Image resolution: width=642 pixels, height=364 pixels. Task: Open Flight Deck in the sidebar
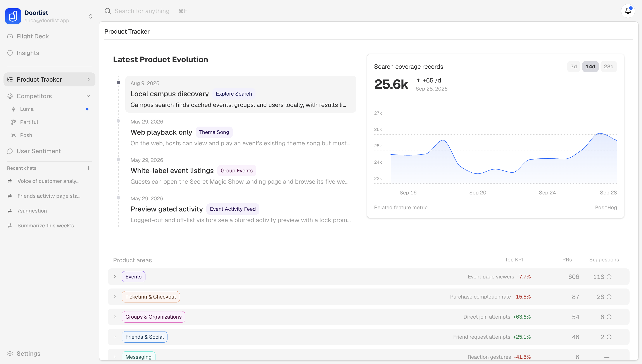(50, 36)
